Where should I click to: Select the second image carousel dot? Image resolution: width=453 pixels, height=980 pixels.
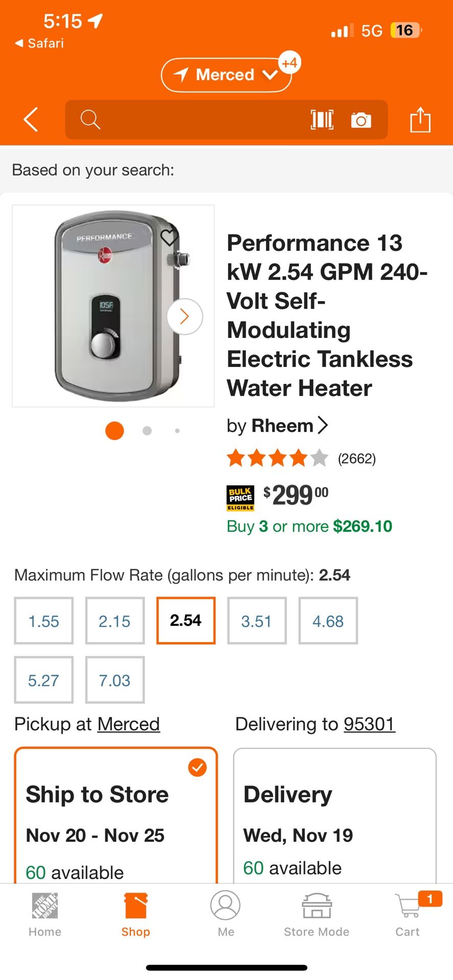(147, 431)
